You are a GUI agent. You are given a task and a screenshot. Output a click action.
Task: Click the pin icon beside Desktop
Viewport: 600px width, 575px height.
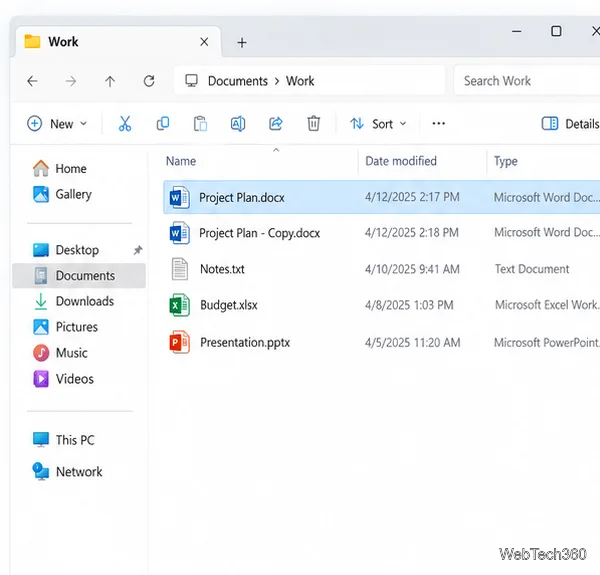click(x=138, y=250)
